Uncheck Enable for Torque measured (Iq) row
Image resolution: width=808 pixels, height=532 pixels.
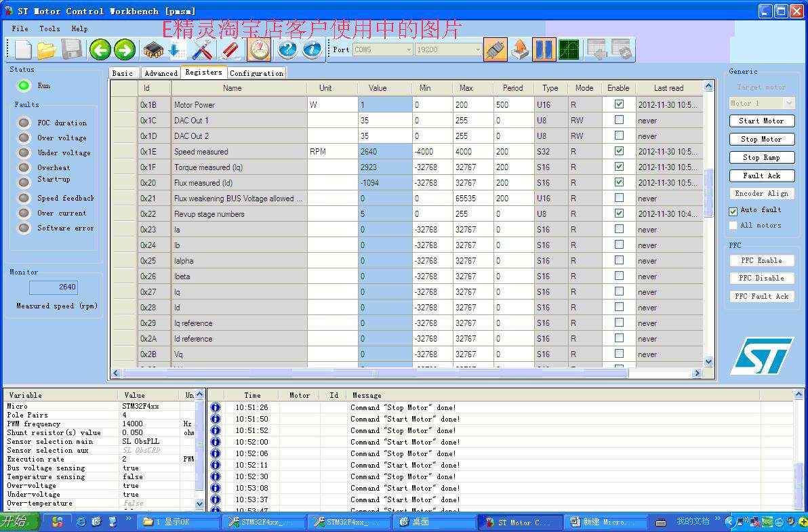click(619, 166)
